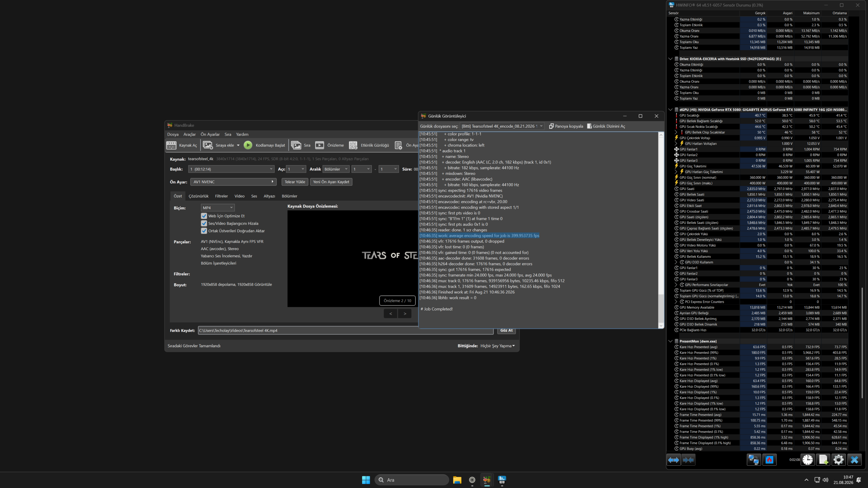Open the Windows Start menu
Viewport: 868px width, 488px height.
[x=366, y=480]
